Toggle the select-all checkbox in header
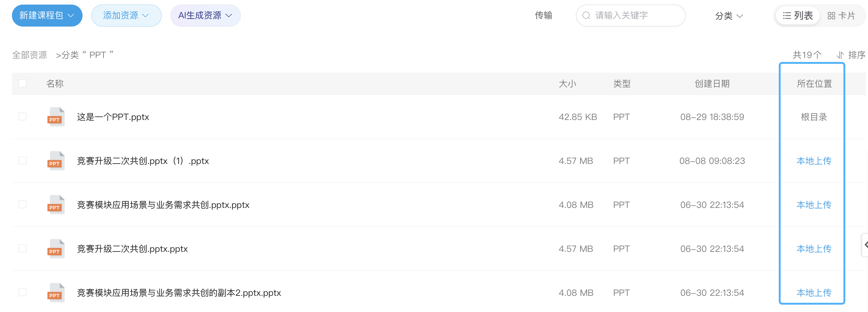Viewport: 868px width, 312px height. pyautogui.click(x=23, y=83)
